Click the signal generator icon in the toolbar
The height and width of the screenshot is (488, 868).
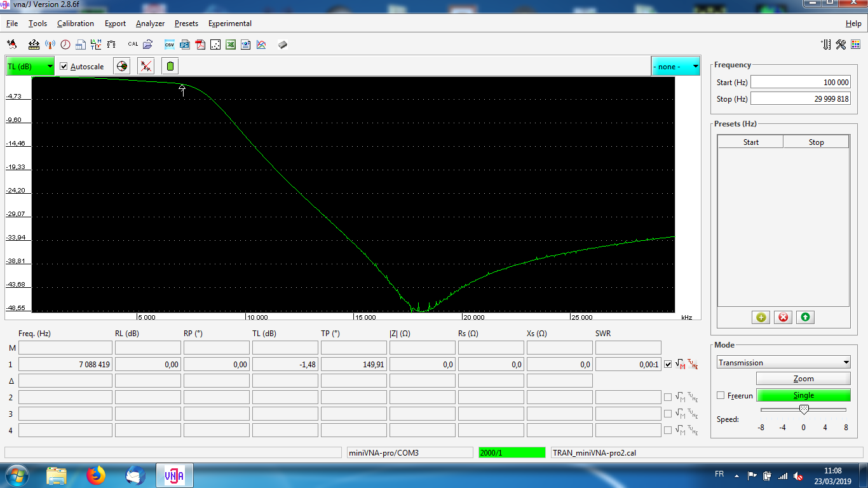[11, 44]
